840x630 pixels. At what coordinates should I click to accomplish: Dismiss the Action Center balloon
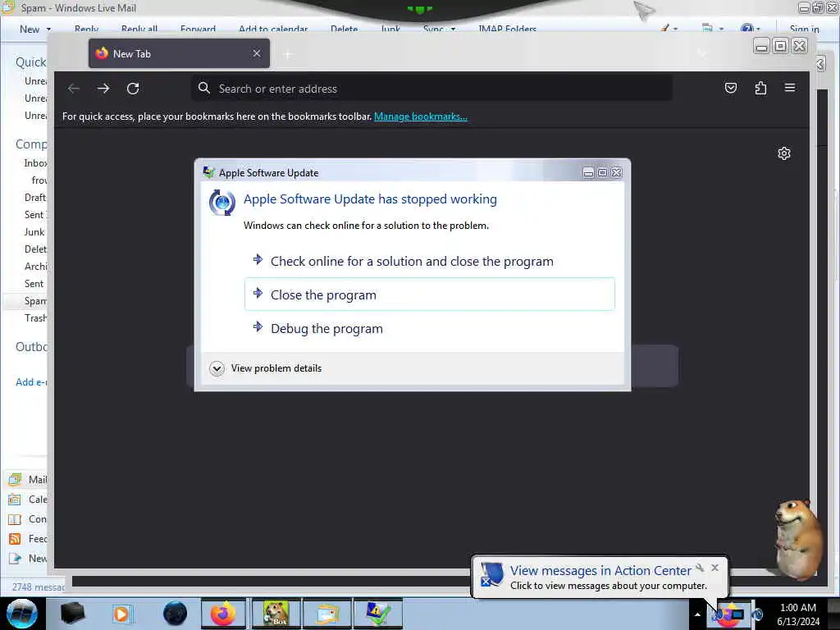coord(714,568)
